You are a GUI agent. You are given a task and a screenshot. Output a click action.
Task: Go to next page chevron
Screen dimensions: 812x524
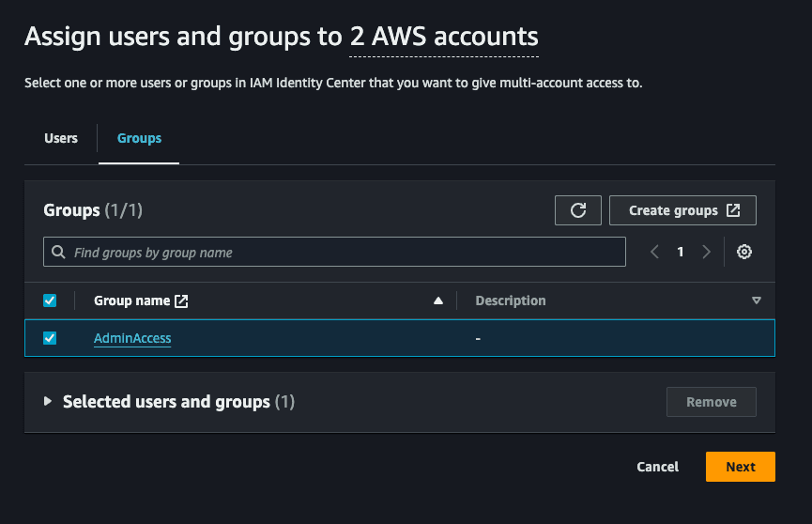click(x=706, y=252)
